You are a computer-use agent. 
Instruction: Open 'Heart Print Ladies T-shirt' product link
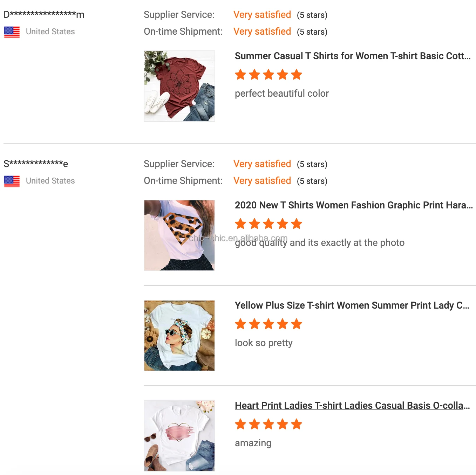tap(352, 406)
